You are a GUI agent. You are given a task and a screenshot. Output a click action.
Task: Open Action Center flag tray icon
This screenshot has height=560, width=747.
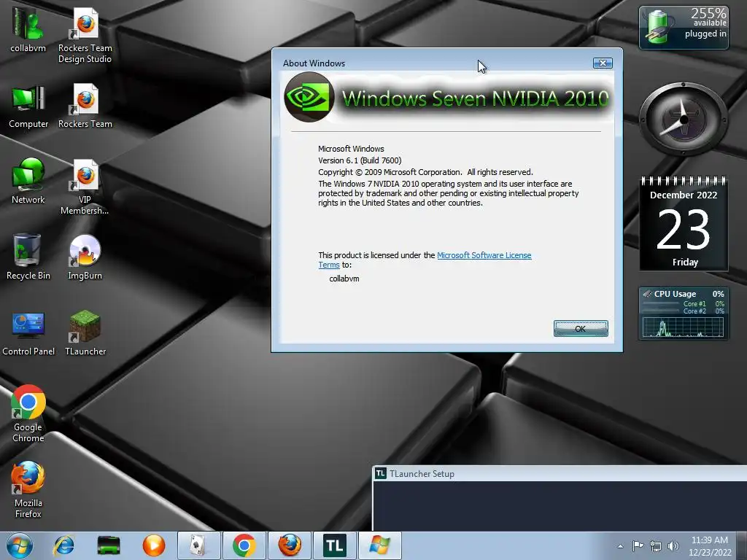pos(638,545)
